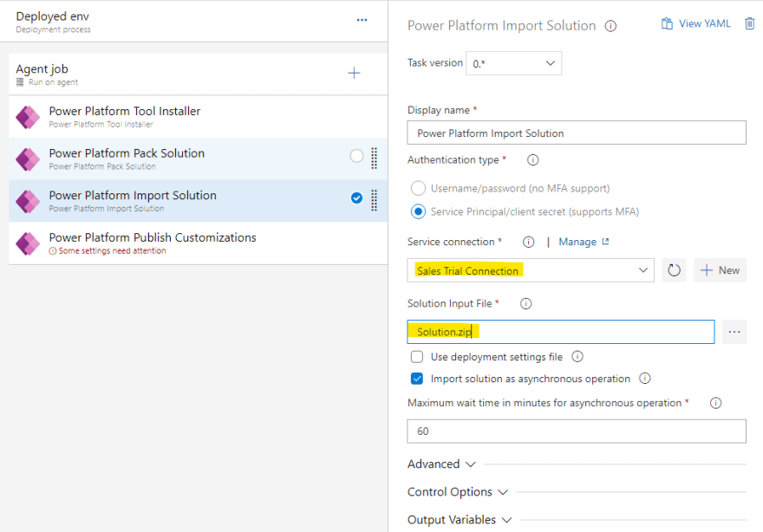This screenshot has width=763, height=532.
Task: Open the Deployed env more options ellipsis
Action: click(x=362, y=20)
